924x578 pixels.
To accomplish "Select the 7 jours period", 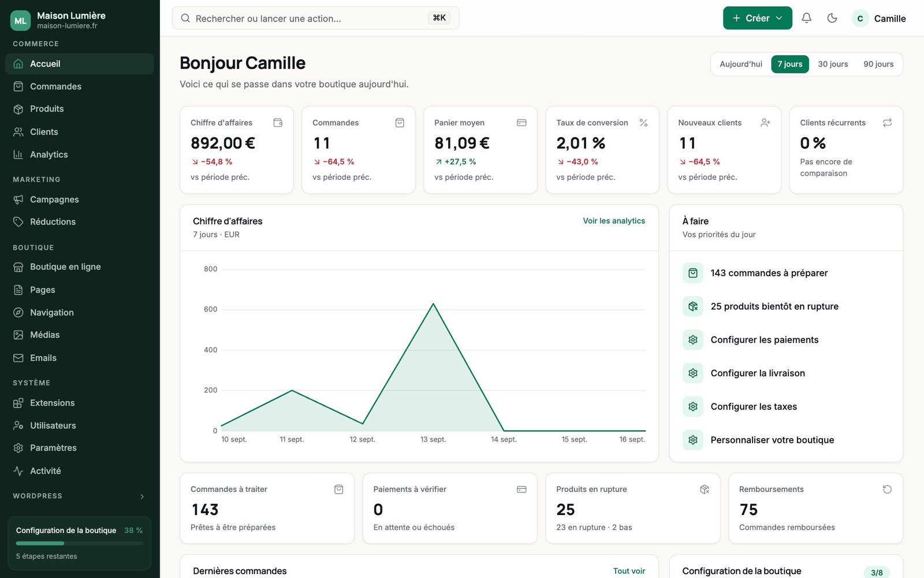I will click(x=790, y=64).
